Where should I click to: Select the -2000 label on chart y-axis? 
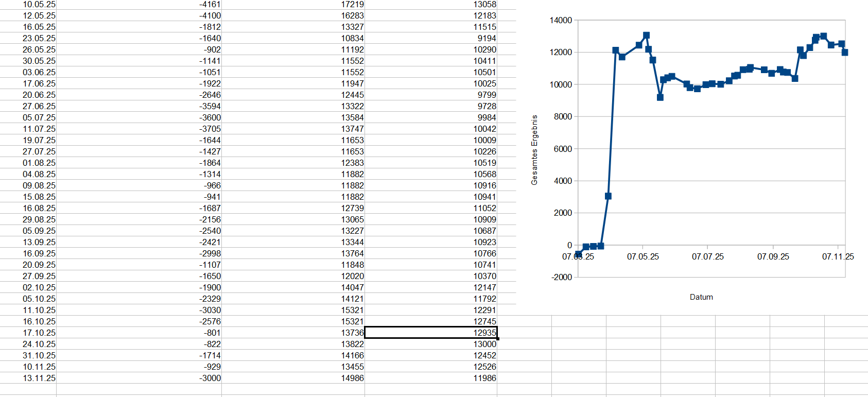[x=562, y=277]
